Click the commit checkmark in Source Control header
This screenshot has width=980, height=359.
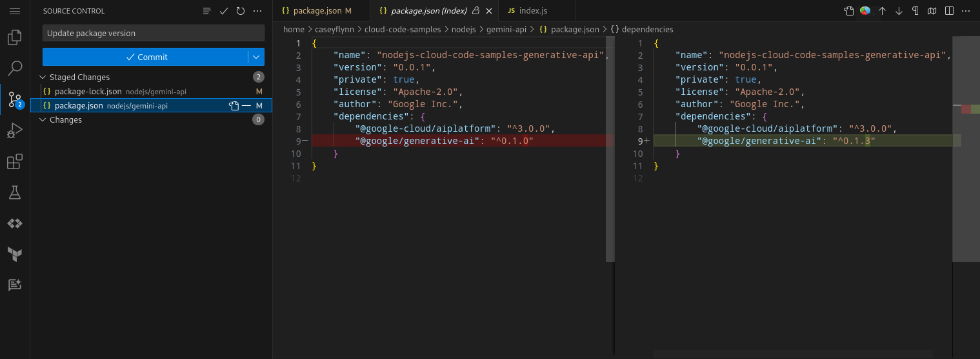[224, 11]
